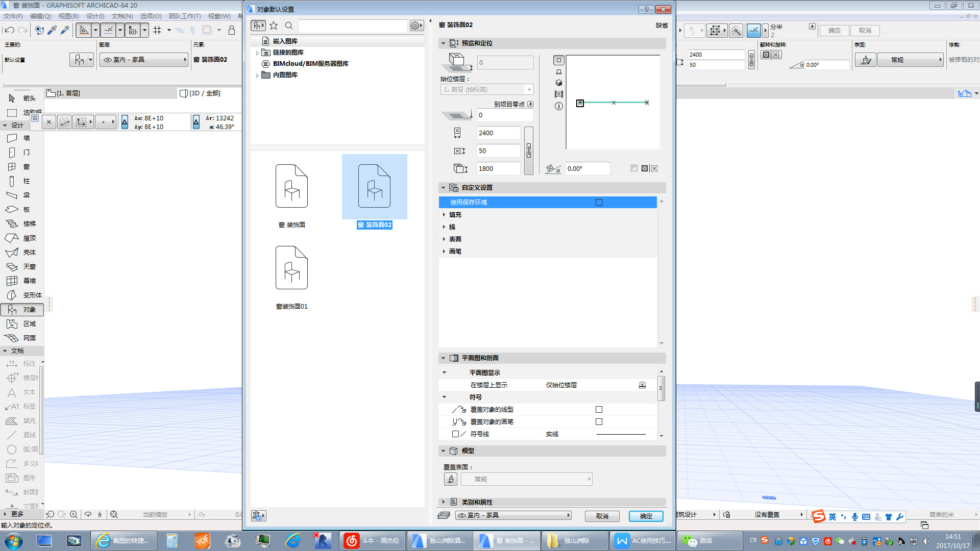Toggle 覆盖表面 override button
This screenshot has height=551, width=980.
[x=451, y=479]
